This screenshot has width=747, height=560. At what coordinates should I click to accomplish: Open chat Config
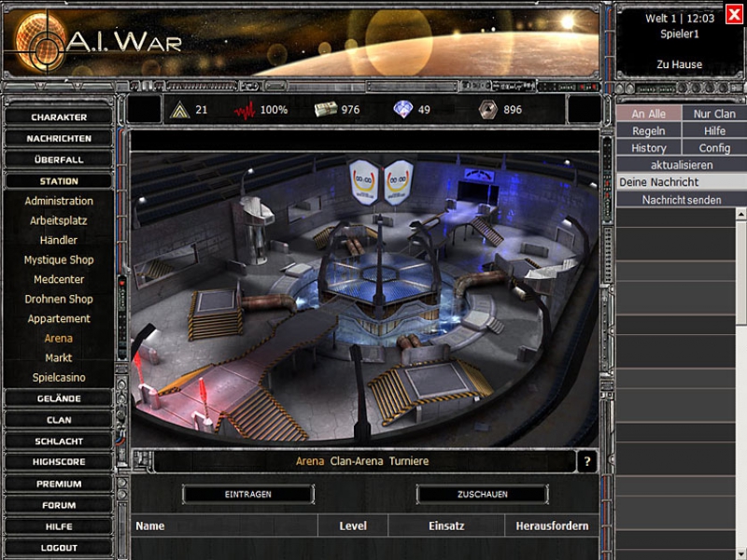tap(714, 148)
